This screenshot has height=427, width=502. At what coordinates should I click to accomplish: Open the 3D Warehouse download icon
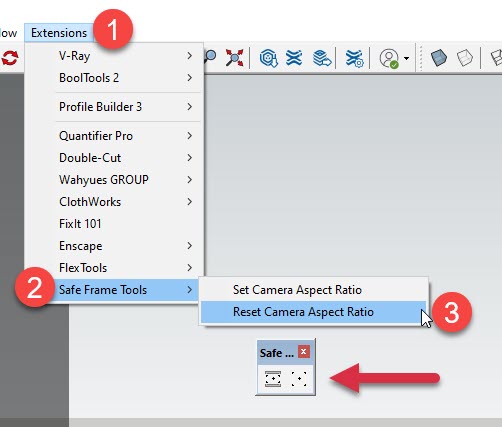tap(268, 58)
